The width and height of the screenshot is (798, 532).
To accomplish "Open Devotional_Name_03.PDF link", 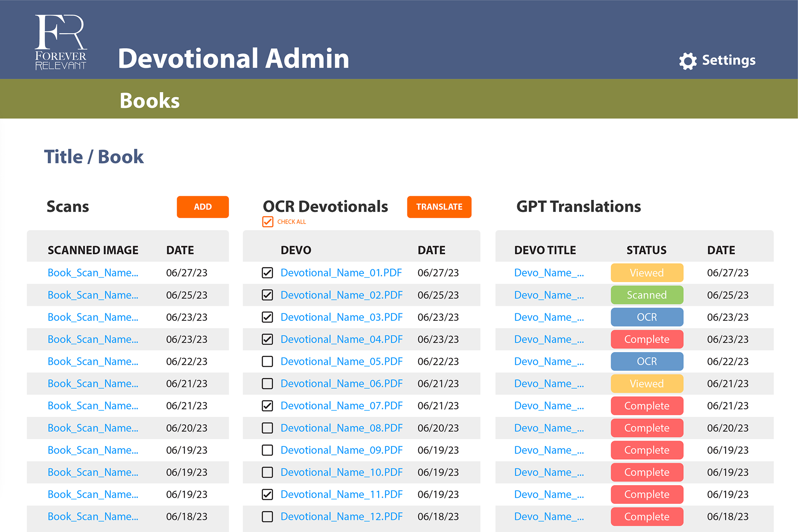I will point(341,318).
